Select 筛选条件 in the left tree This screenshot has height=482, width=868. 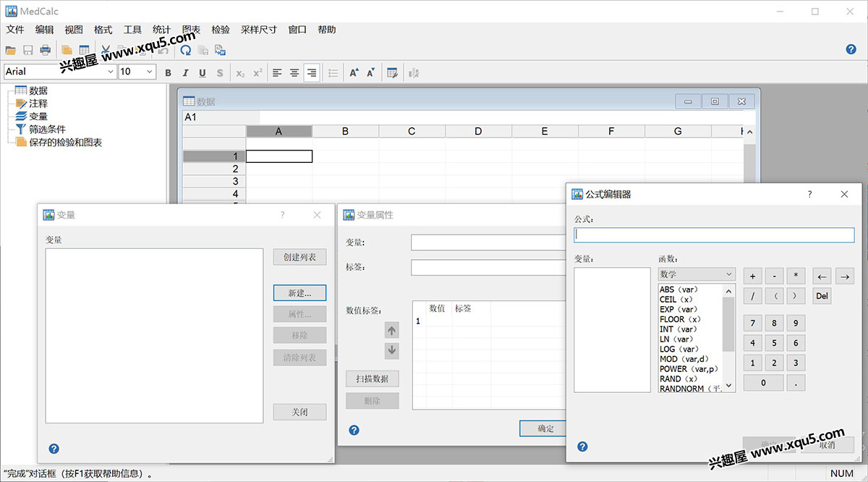(48, 130)
